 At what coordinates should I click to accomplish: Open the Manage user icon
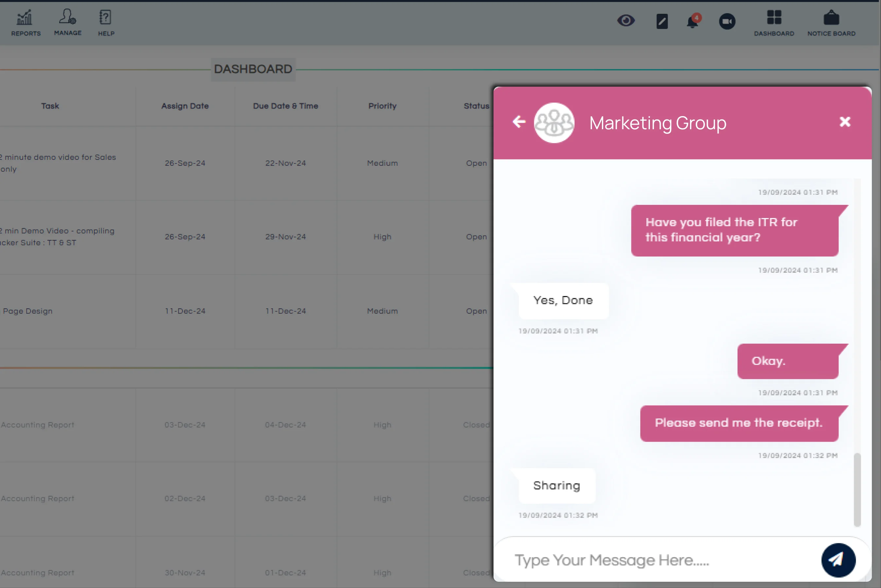click(67, 22)
